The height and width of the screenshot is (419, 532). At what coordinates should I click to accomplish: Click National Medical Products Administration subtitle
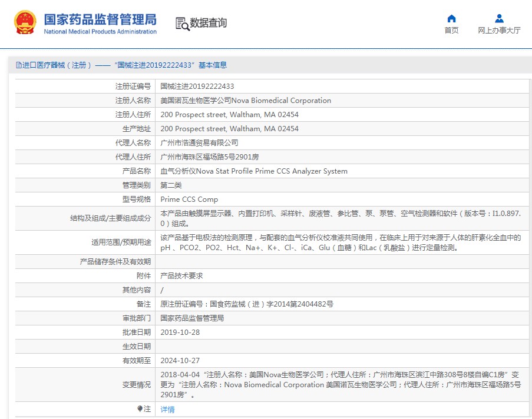(x=100, y=32)
